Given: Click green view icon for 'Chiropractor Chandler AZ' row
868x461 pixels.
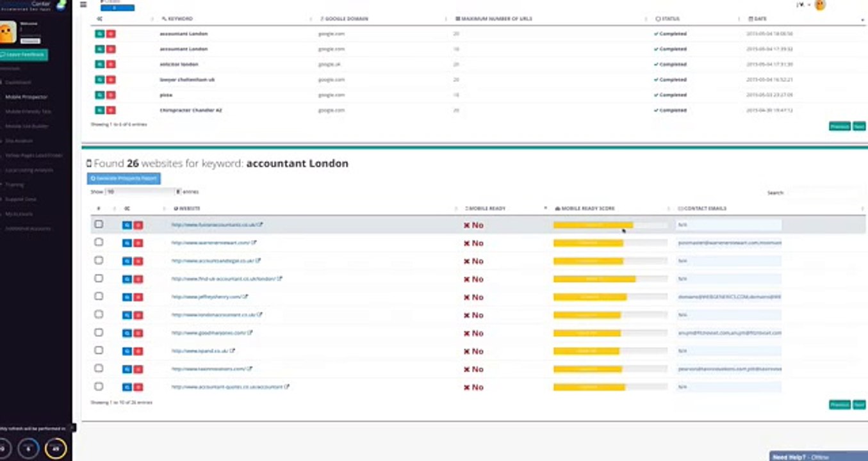Looking at the screenshot, I should [x=100, y=110].
